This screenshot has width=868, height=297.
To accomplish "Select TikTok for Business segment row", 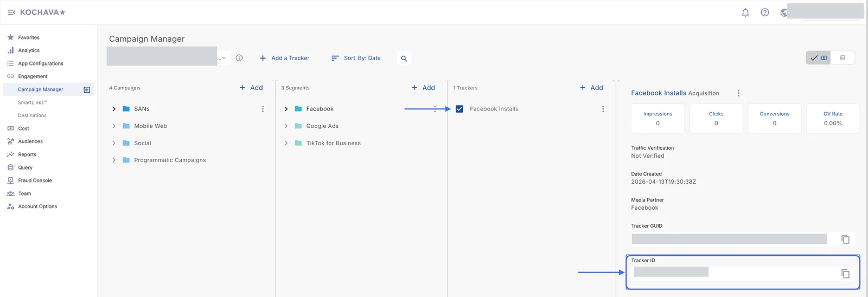I will click(x=333, y=143).
